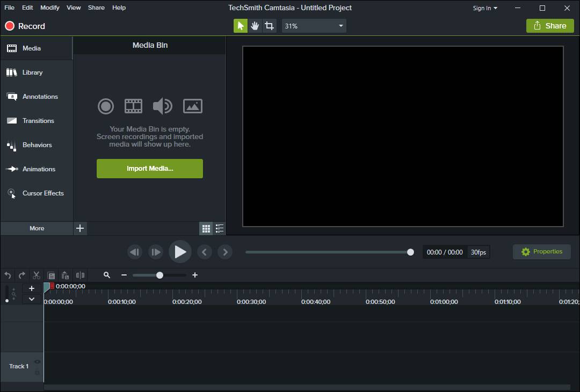The height and width of the screenshot is (392, 580).
Task: Switch to the Transitions tab
Action: click(x=38, y=121)
